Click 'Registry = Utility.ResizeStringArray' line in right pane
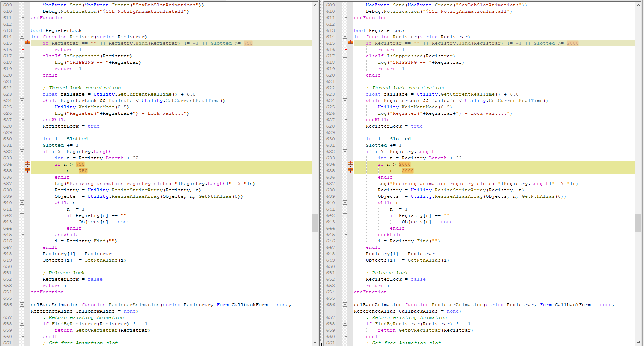 [451, 190]
